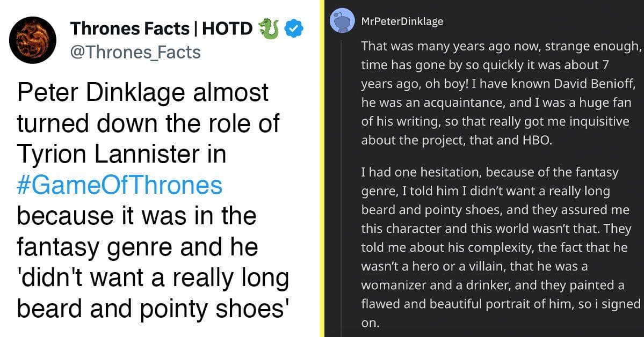Collapse the comment using the vertical thread line

click(342, 185)
